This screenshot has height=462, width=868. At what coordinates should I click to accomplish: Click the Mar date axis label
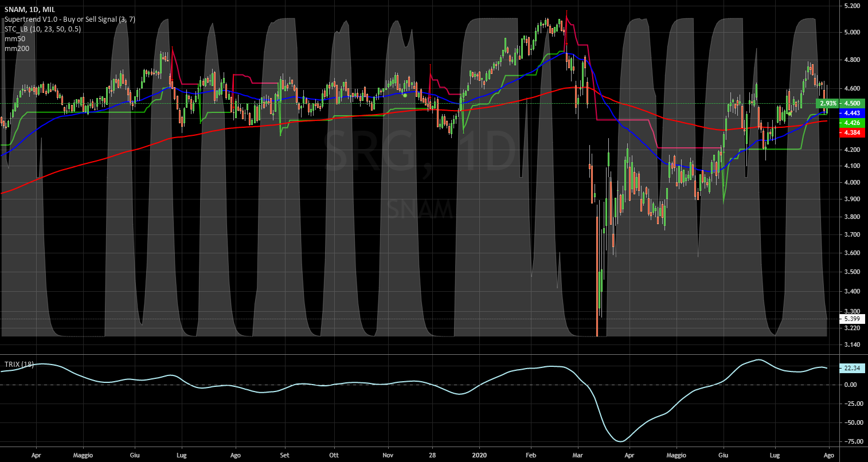(578, 455)
